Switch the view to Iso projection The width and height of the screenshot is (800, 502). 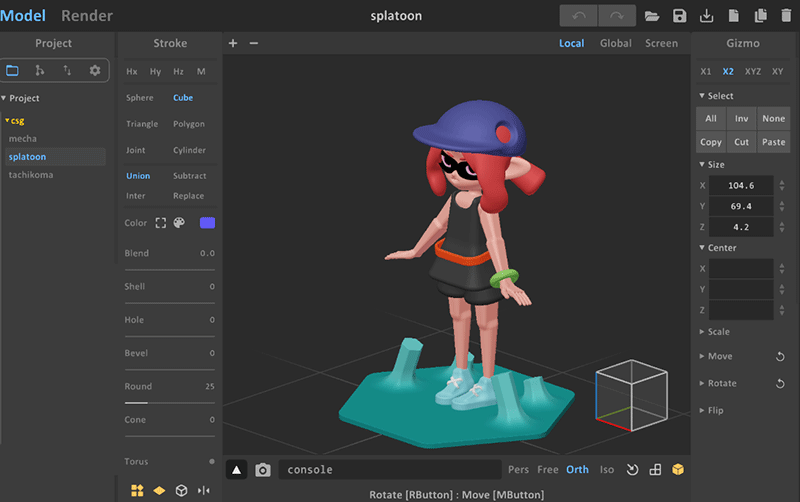[607, 469]
